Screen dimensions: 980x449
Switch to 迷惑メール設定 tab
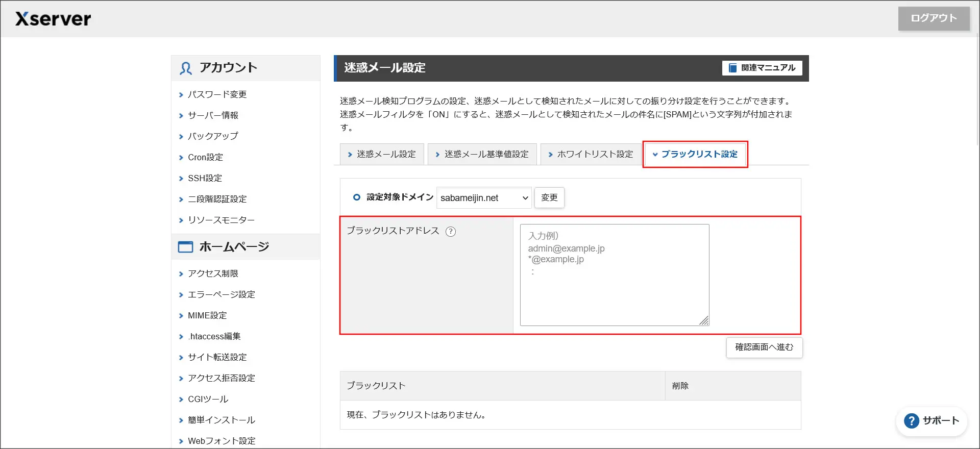click(382, 154)
